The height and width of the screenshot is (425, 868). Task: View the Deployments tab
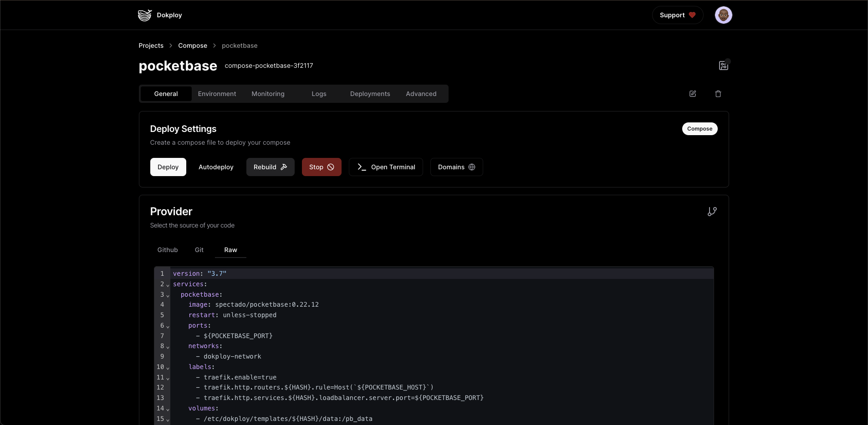coord(370,94)
